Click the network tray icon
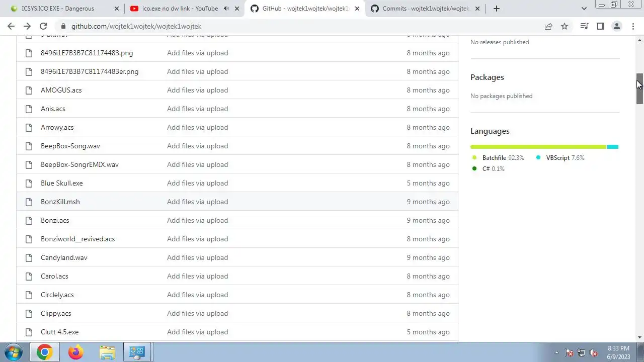644x362 pixels. click(581, 352)
